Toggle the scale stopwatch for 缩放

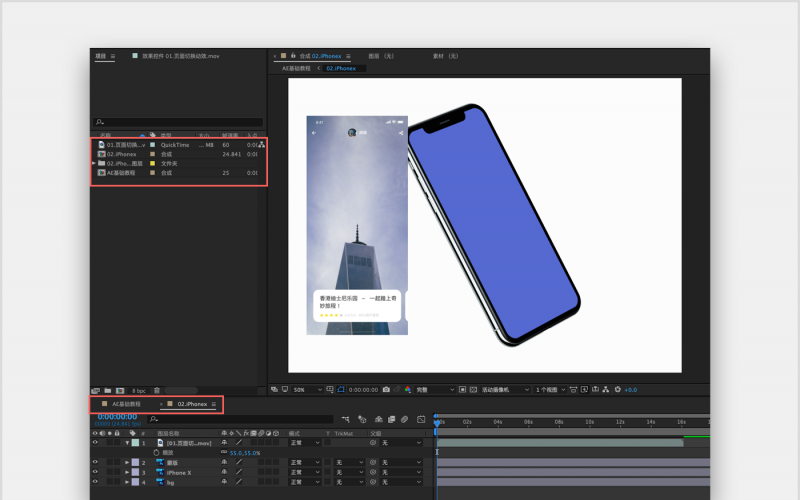tap(156, 453)
